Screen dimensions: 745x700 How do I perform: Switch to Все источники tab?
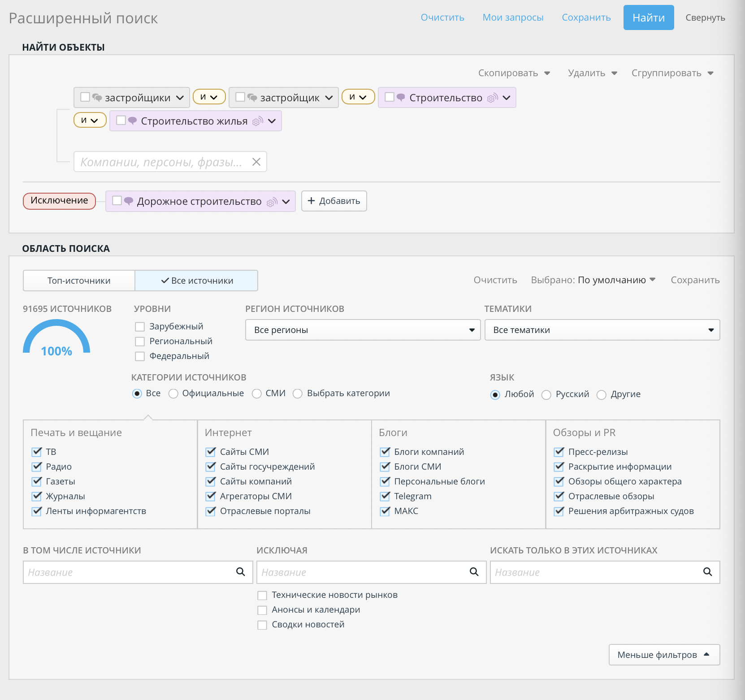pos(196,281)
